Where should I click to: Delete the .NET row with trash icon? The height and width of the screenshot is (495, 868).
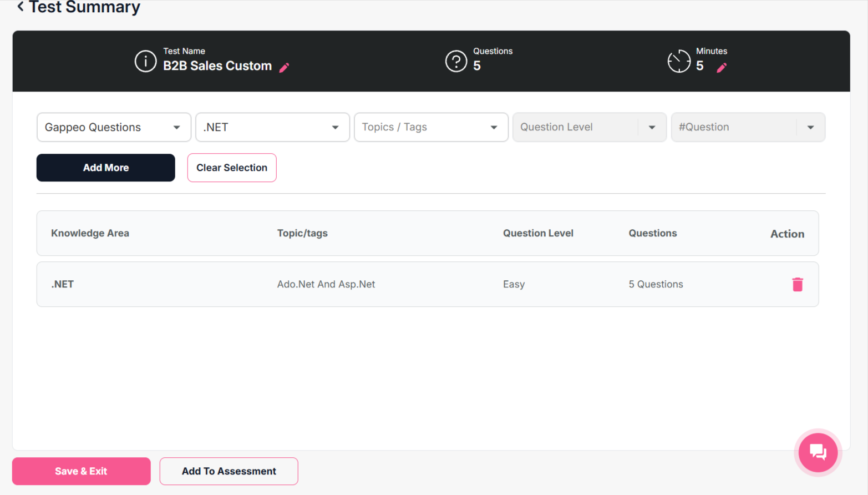click(797, 284)
